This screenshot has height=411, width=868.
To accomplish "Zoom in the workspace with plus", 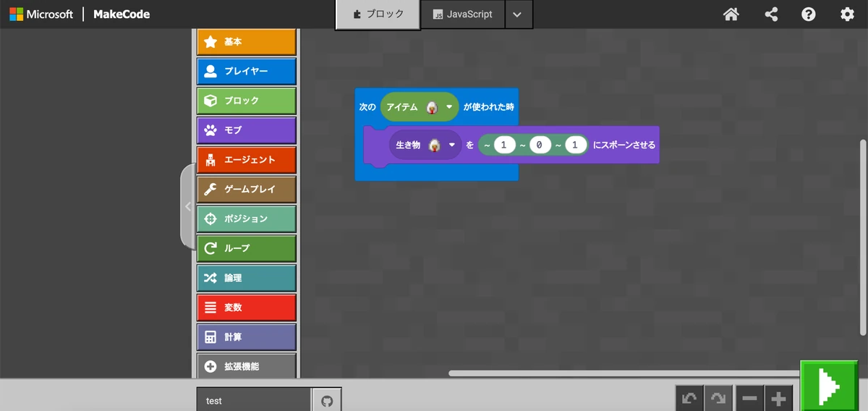I will coord(779,398).
